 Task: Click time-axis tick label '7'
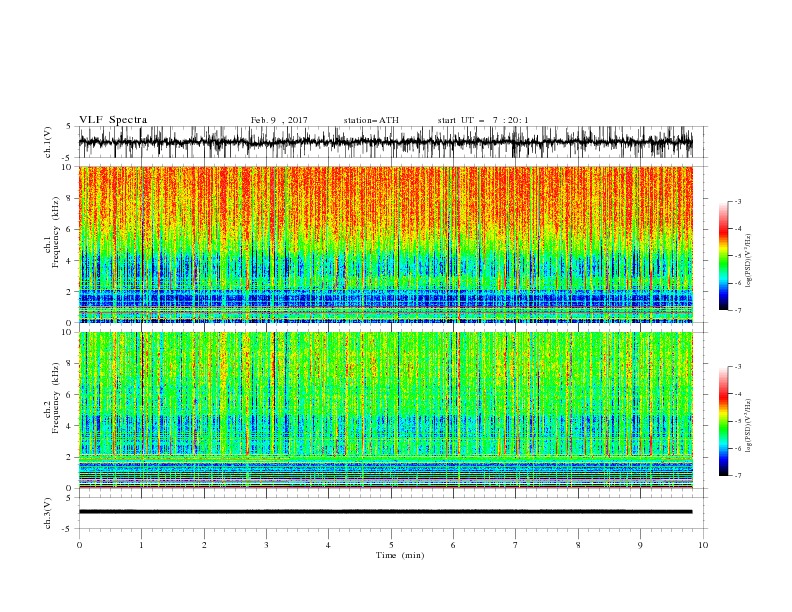(516, 545)
